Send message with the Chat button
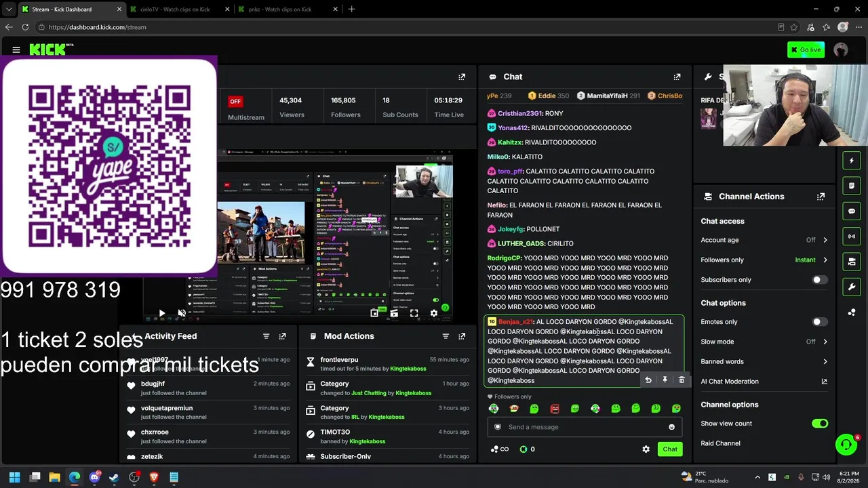Image resolution: width=868 pixels, height=488 pixels. (x=670, y=449)
